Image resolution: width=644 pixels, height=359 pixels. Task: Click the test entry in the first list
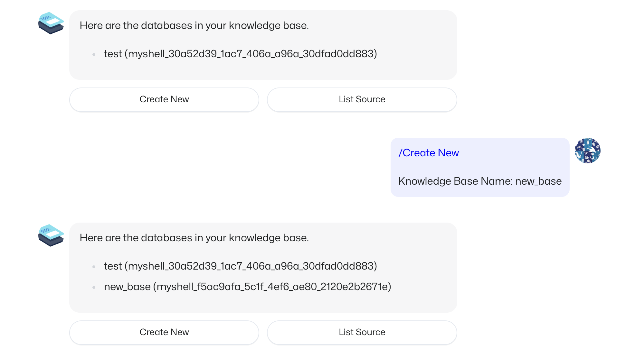tap(240, 54)
